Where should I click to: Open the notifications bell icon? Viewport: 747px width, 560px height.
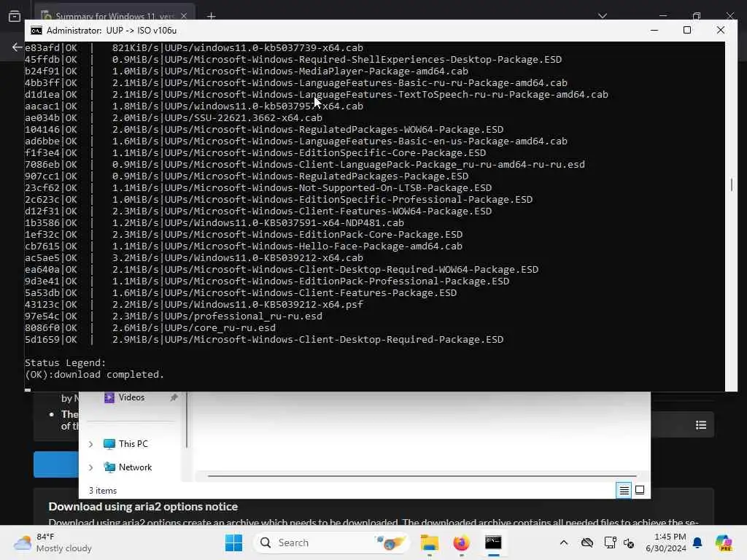coord(697,542)
